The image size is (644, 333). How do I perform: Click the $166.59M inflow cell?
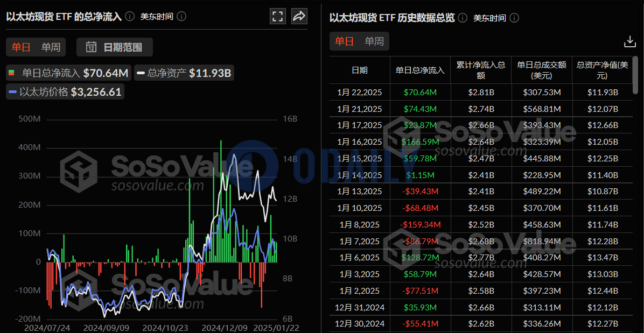point(420,142)
